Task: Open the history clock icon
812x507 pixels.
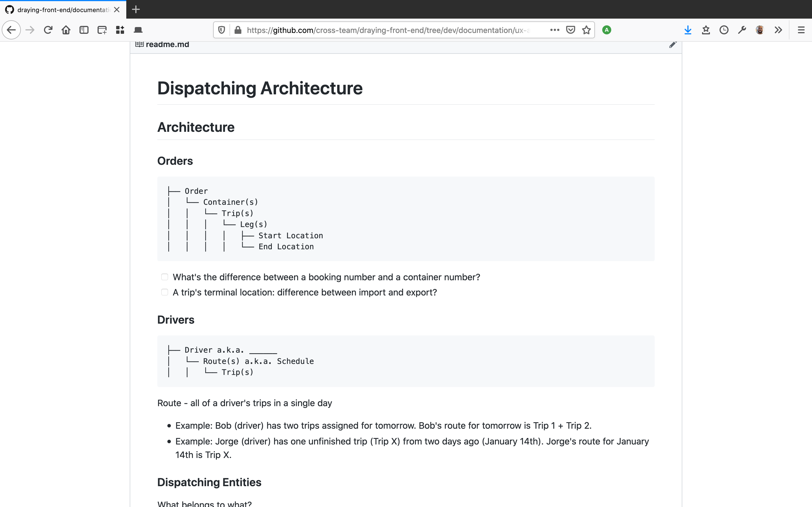Action: point(724,30)
